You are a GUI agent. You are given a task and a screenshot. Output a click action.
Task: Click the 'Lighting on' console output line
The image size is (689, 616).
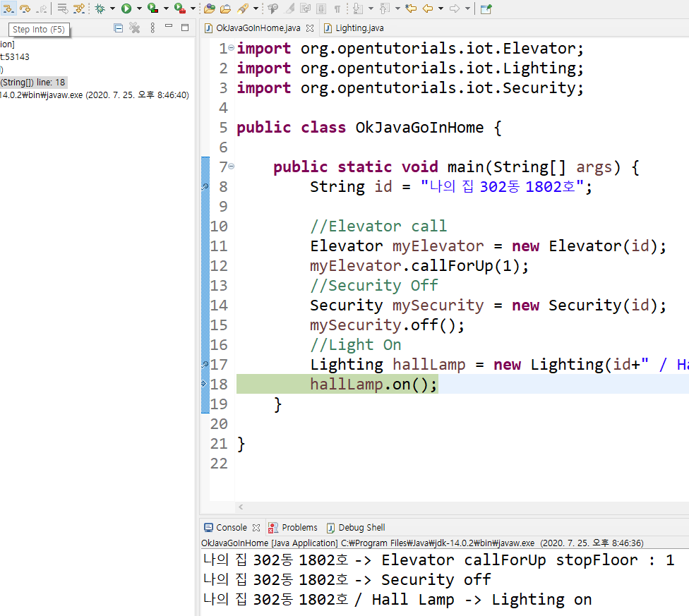click(397, 599)
